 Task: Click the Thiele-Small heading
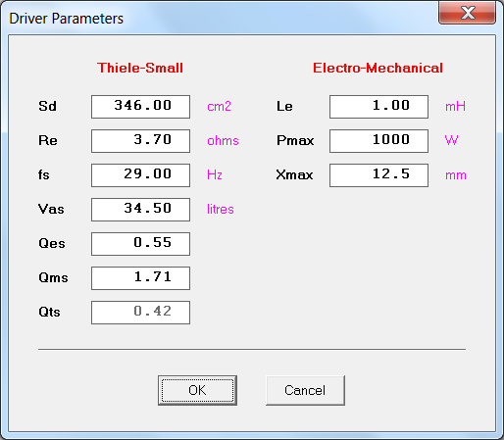[140, 68]
